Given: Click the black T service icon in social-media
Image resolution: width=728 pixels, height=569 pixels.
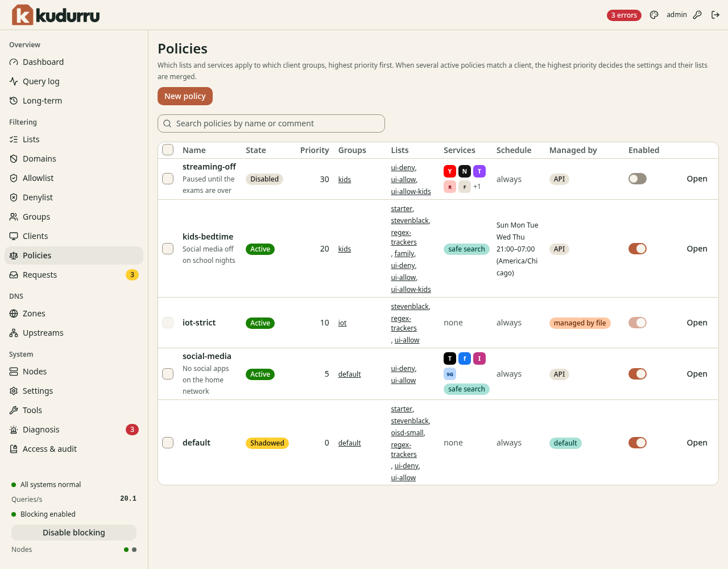Looking at the screenshot, I should coord(450,358).
